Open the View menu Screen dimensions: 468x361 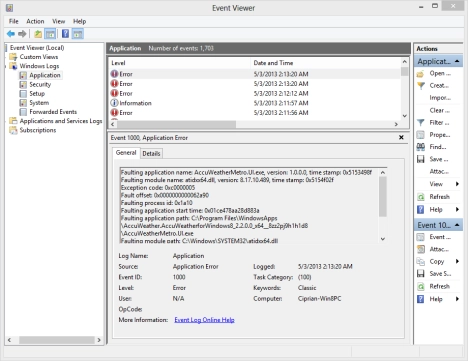[x=59, y=21]
